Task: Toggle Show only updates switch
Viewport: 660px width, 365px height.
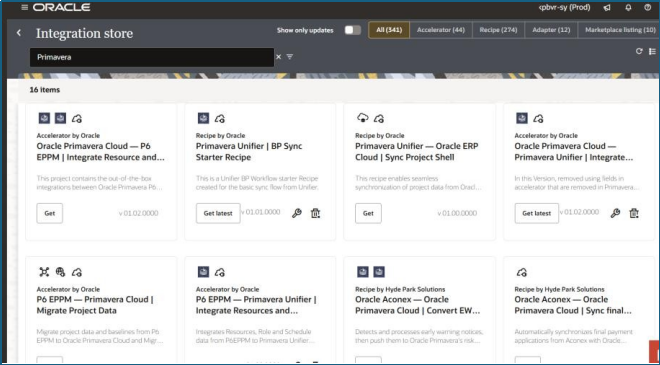Action: [352, 30]
